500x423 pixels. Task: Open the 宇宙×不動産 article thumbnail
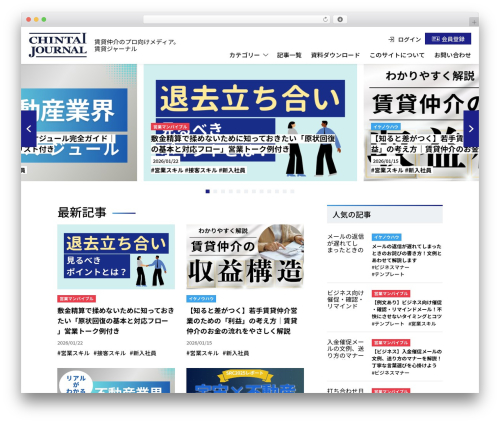point(245,380)
